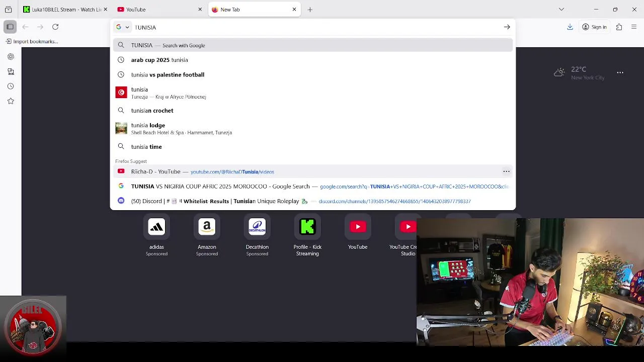Select 'tunisia lodge' hotel suggestion

[312, 129]
